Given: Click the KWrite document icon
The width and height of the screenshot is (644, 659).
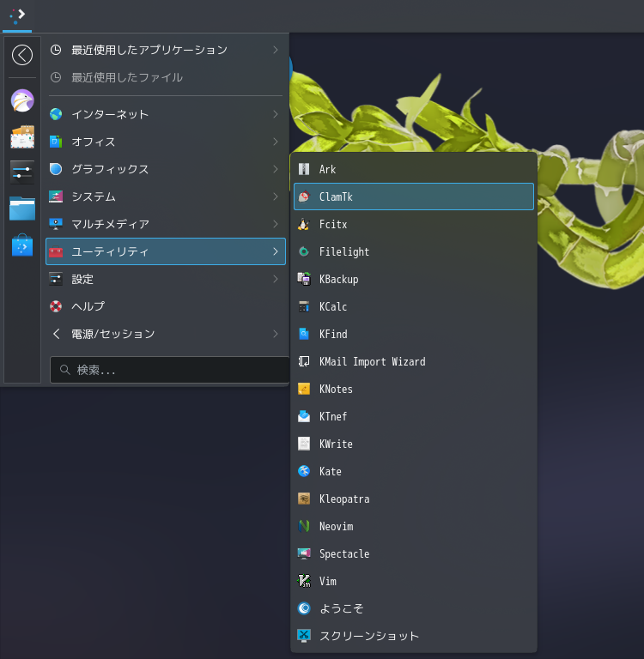Looking at the screenshot, I should [x=304, y=444].
